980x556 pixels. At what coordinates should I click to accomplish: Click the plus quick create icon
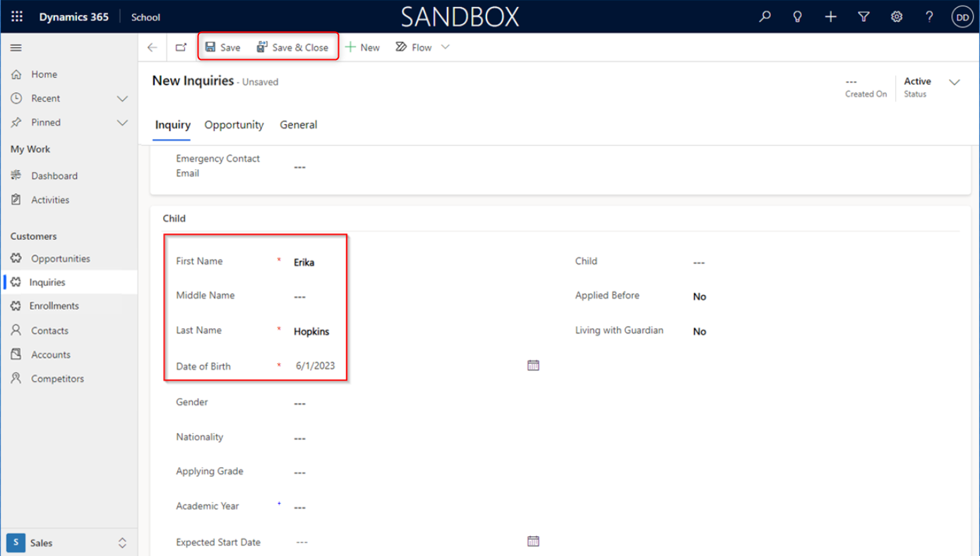(830, 17)
